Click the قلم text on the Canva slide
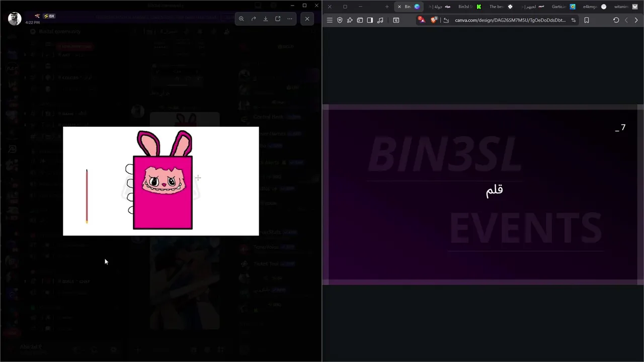The image size is (644, 362). point(495,191)
